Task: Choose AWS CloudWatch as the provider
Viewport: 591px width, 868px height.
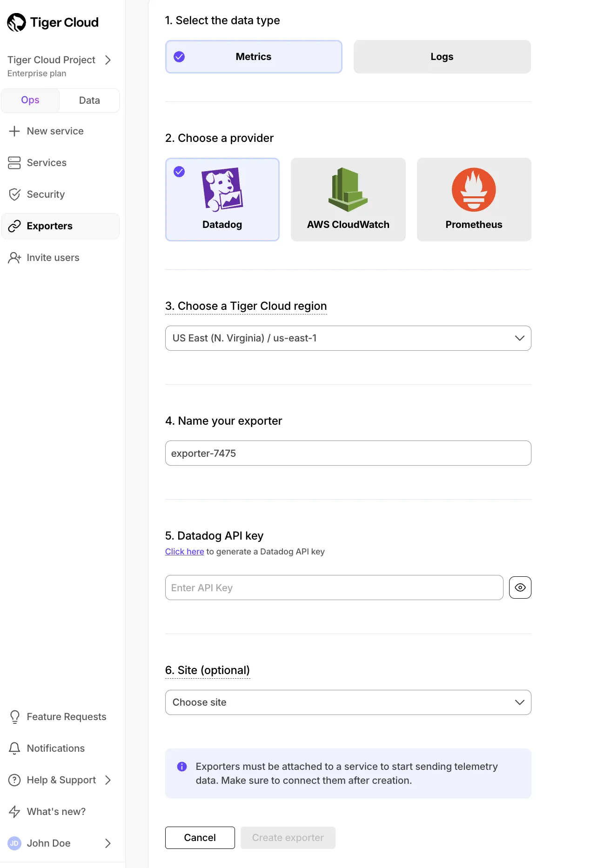Action: click(x=348, y=200)
